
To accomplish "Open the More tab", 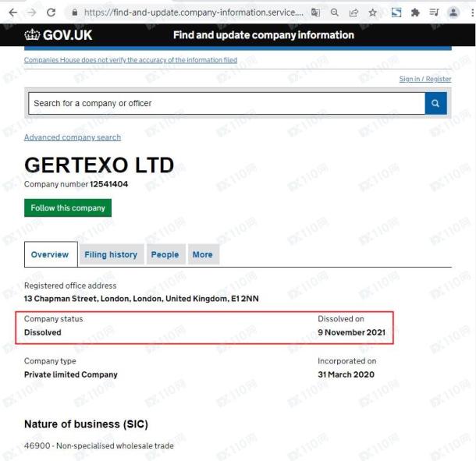I will click(x=202, y=254).
